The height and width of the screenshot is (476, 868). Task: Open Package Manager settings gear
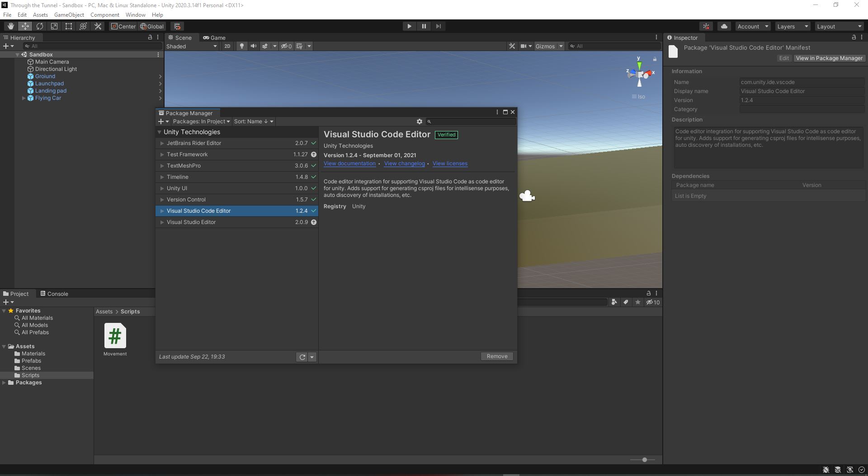point(419,121)
